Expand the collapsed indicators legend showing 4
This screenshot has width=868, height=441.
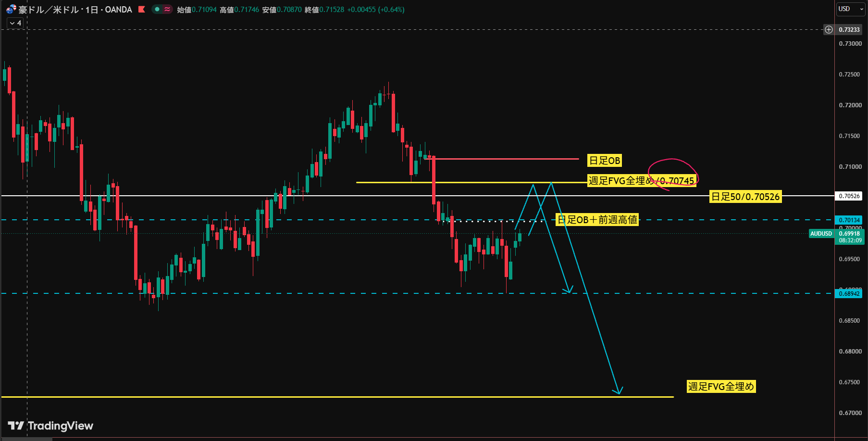click(x=15, y=23)
